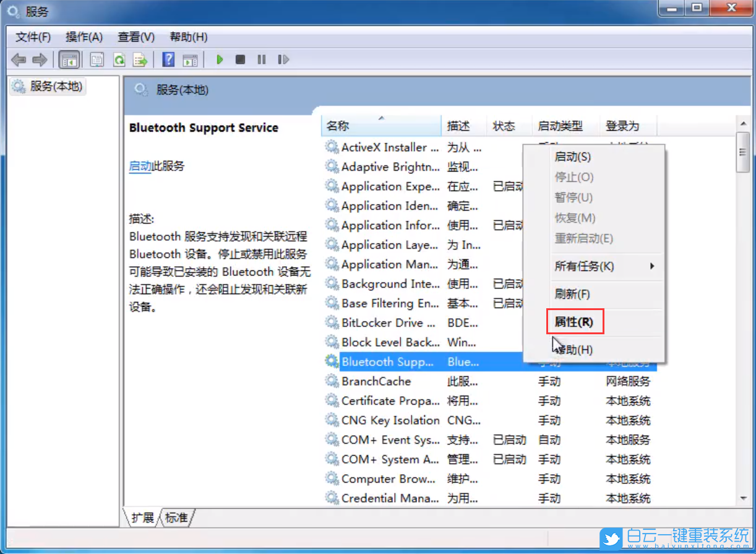Viewport: 756px width, 554px height.
Task: Click the Pause service toolbar icon
Action: (261, 59)
